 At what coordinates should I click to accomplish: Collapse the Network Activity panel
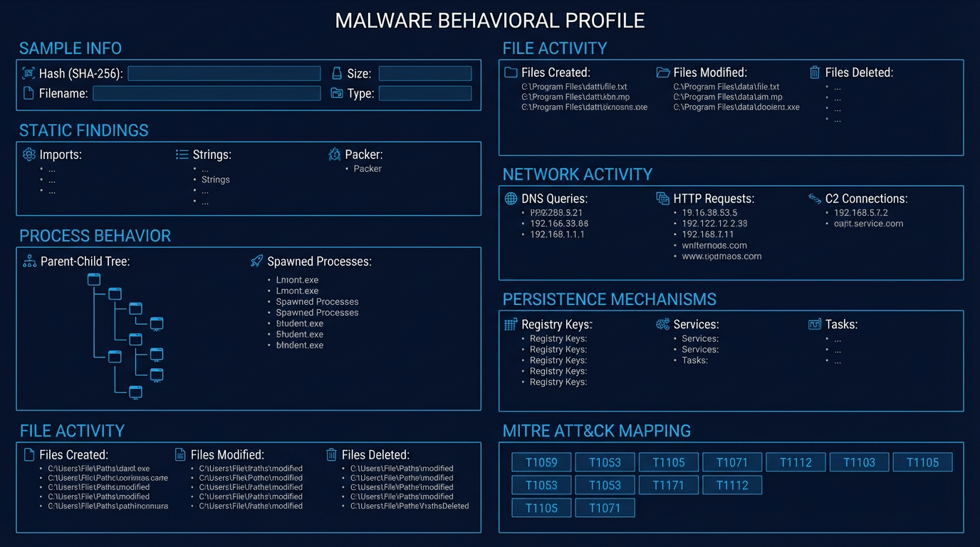(578, 174)
